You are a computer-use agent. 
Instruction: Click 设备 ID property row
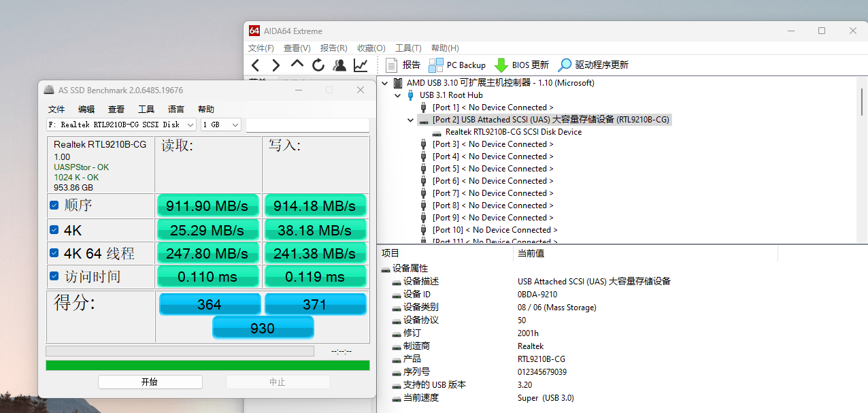(411, 294)
